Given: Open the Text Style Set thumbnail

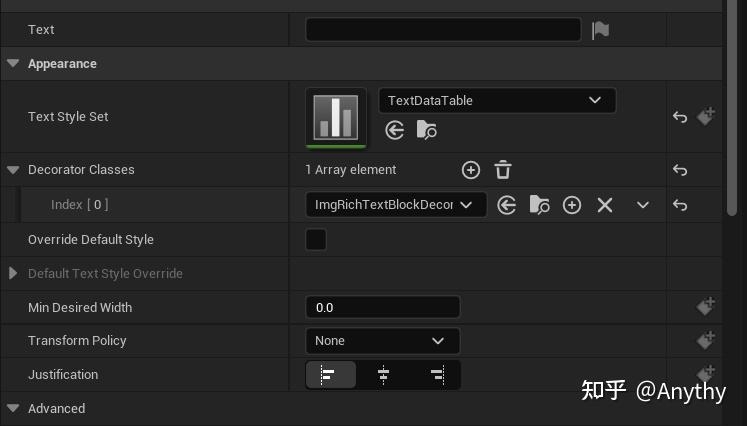Looking at the screenshot, I should point(336,117).
